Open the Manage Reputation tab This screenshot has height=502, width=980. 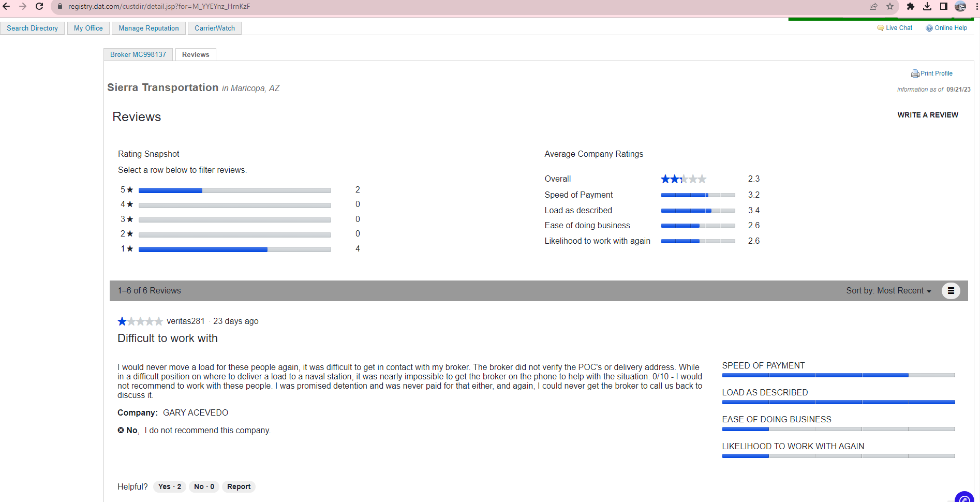(x=149, y=28)
